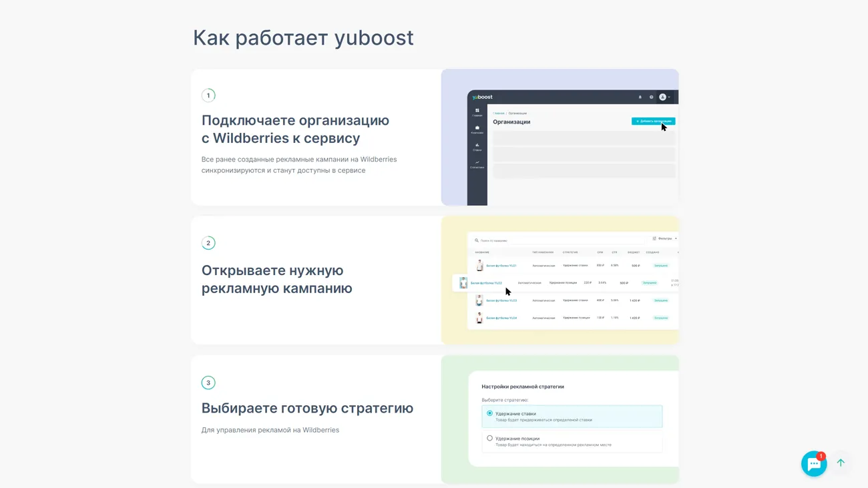The width and height of the screenshot is (868, 488).
Task: Open the chat support widget
Action: 813,463
